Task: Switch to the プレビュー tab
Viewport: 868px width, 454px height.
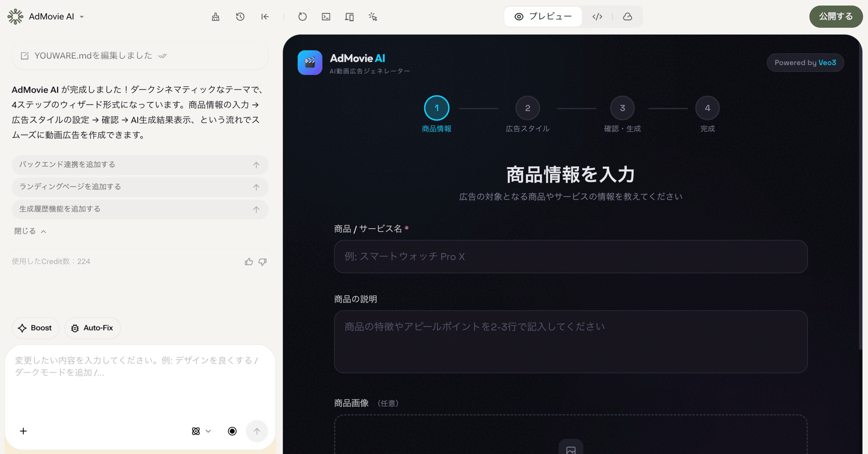Action: pyautogui.click(x=542, y=16)
